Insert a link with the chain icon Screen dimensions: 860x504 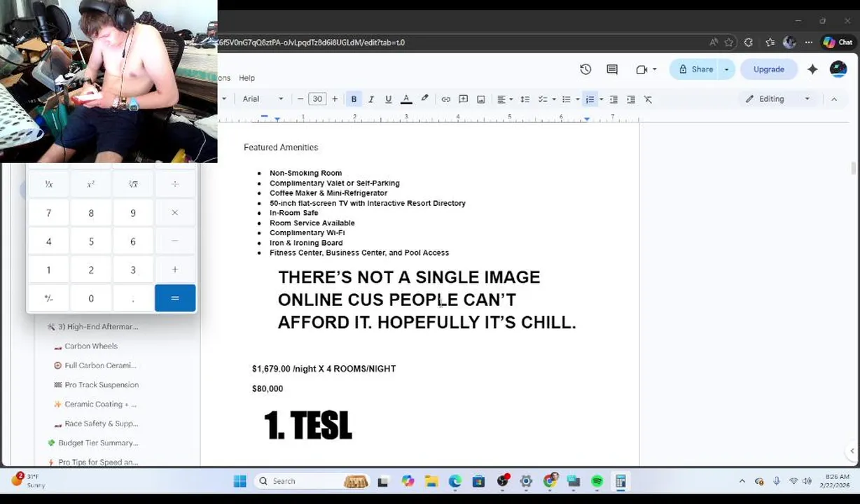tap(445, 99)
